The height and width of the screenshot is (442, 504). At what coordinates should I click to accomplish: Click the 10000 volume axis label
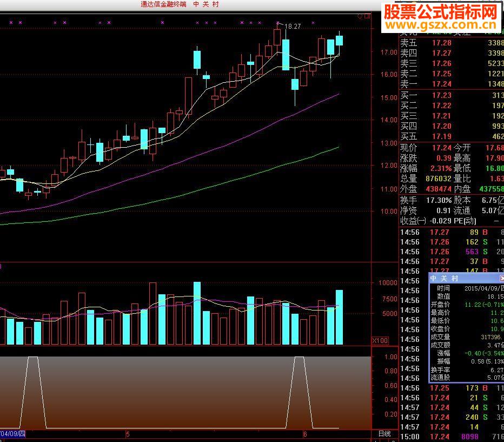[388, 283]
